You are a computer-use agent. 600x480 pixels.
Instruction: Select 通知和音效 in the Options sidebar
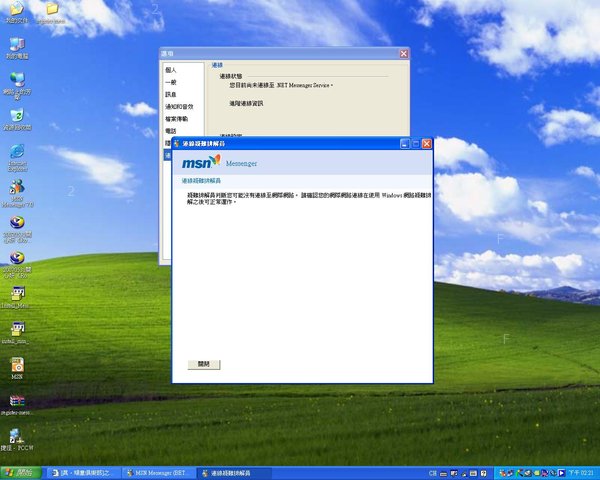(179, 107)
